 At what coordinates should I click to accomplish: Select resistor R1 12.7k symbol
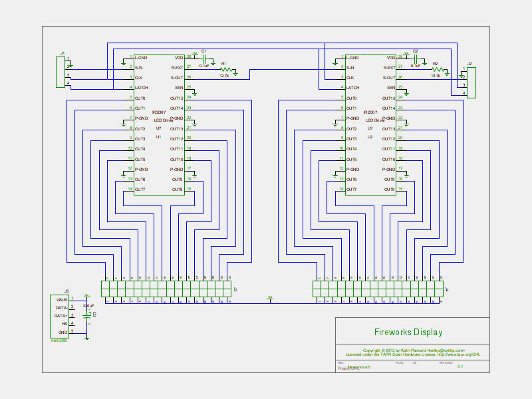coord(227,69)
